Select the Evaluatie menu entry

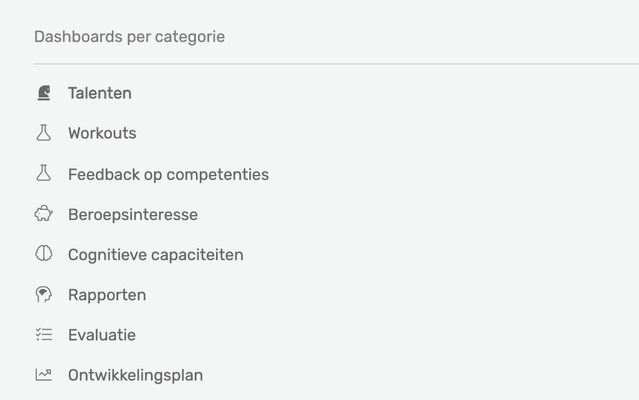(x=102, y=335)
